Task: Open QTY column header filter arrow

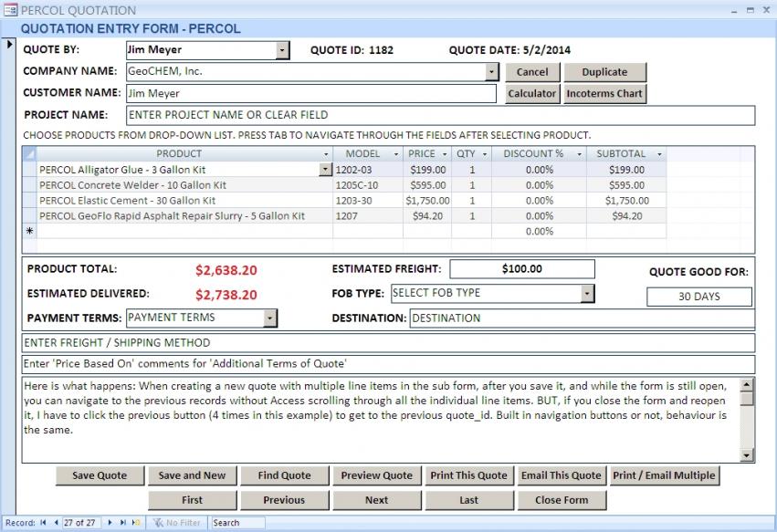Action: pos(485,154)
